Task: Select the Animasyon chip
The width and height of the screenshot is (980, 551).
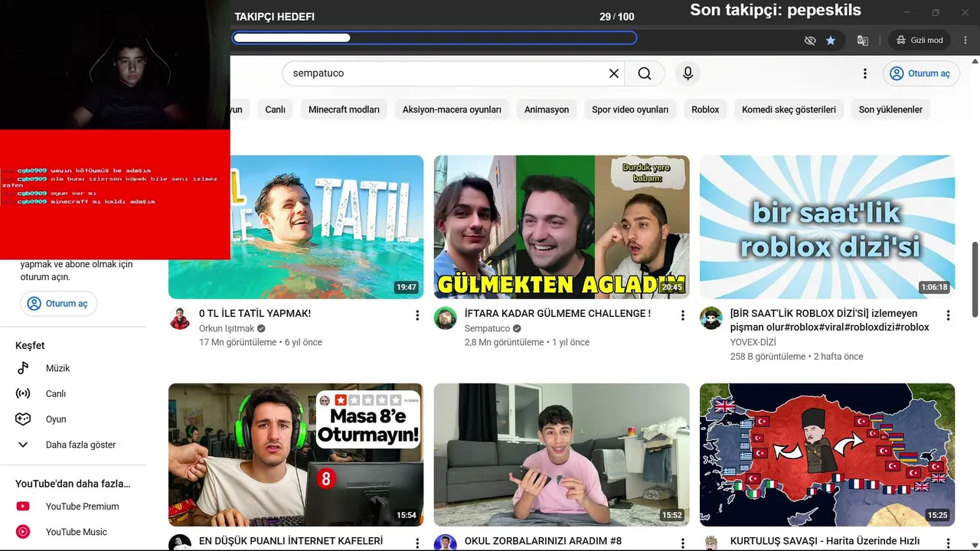Action: (547, 109)
